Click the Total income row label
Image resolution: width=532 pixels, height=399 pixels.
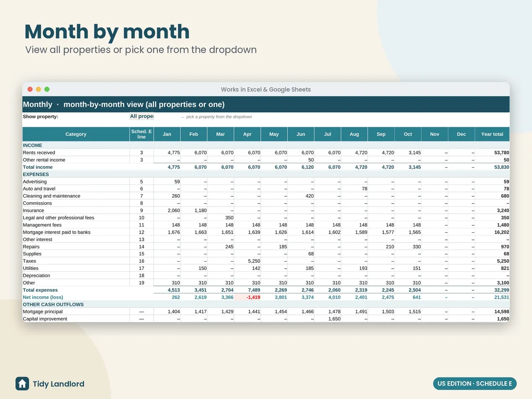coord(38,167)
